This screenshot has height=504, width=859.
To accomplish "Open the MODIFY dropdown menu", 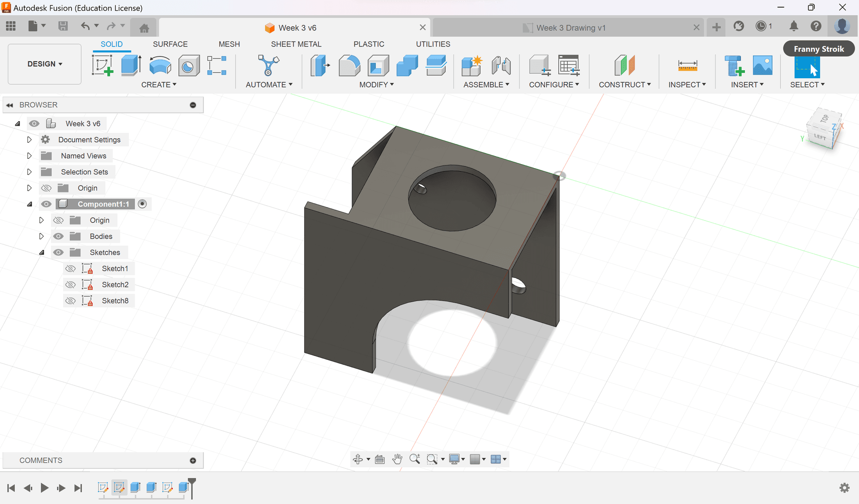I will [x=377, y=85].
